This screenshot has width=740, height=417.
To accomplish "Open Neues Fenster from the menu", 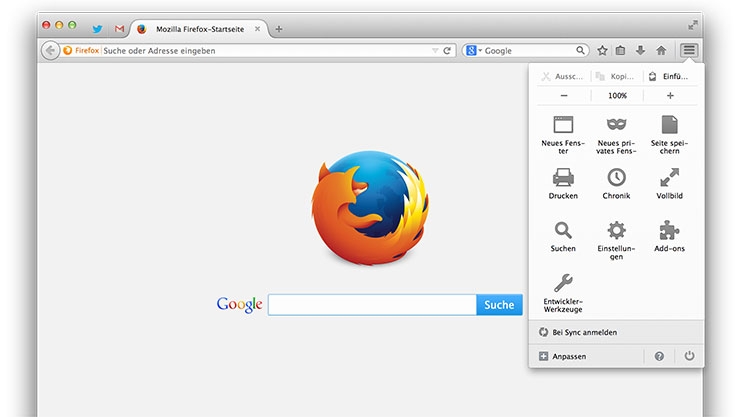I will point(563,134).
